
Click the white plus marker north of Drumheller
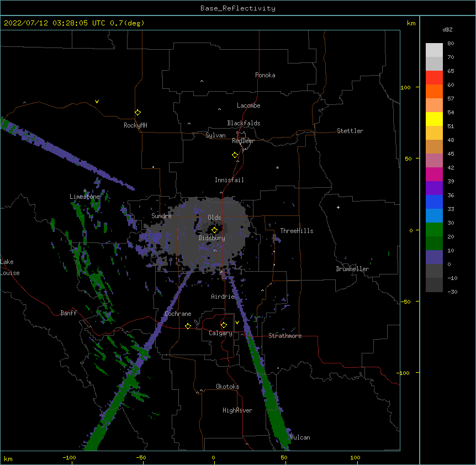[338, 207]
